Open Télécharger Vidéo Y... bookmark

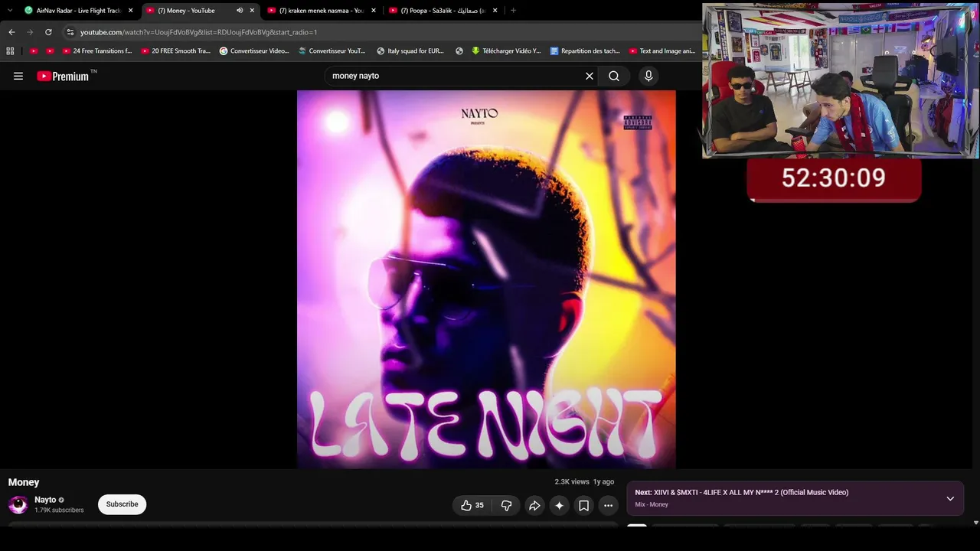pyautogui.click(x=506, y=51)
